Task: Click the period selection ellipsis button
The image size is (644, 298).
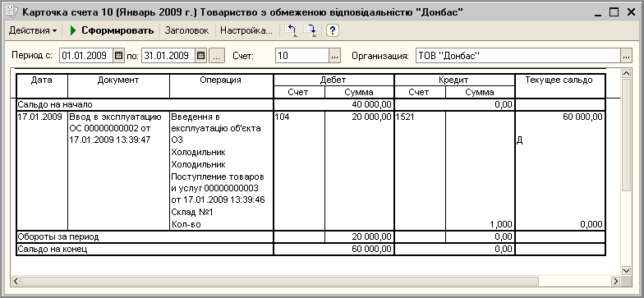Action: [x=217, y=56]
